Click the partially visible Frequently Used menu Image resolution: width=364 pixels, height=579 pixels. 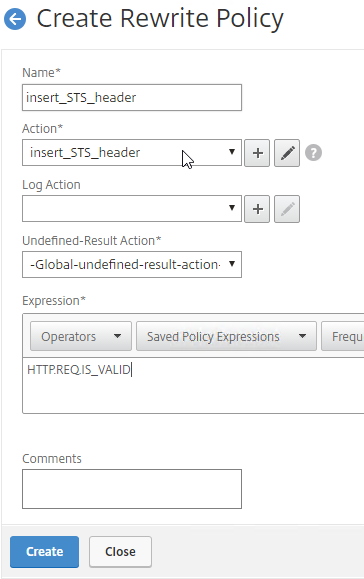pyautogui.click(x=343, y=336)
